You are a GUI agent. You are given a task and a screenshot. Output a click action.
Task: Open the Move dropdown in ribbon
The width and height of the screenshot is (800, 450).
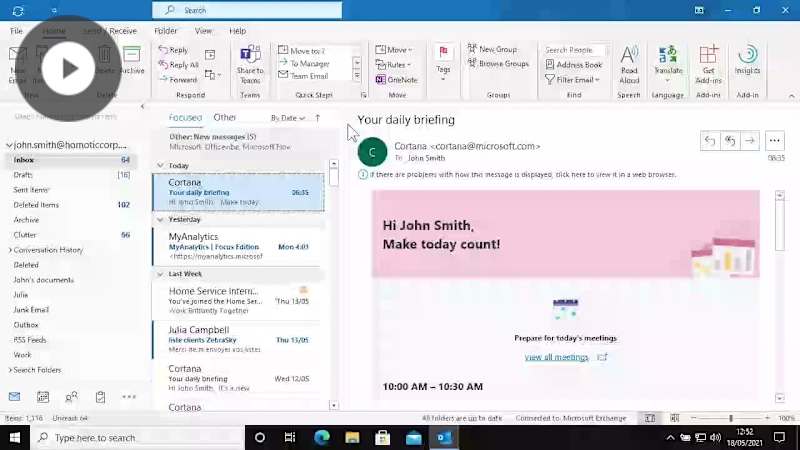tap(394, 49)
